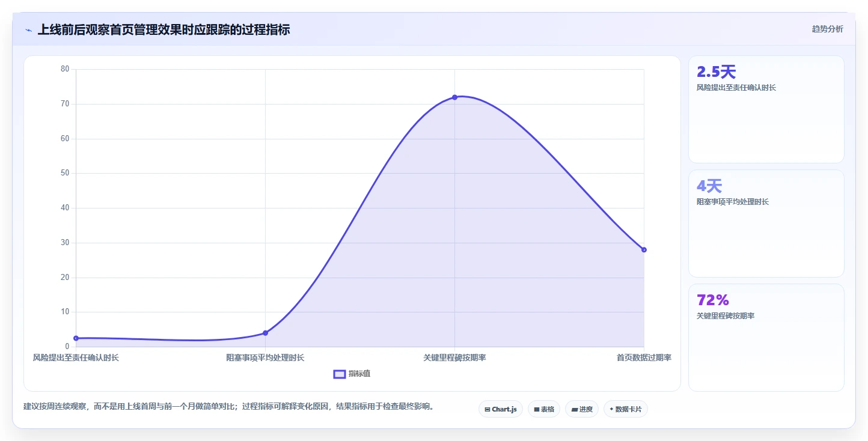Open the 4天 metric card
The width and height of the screenshot is (868, 441).
coord(766,224)
